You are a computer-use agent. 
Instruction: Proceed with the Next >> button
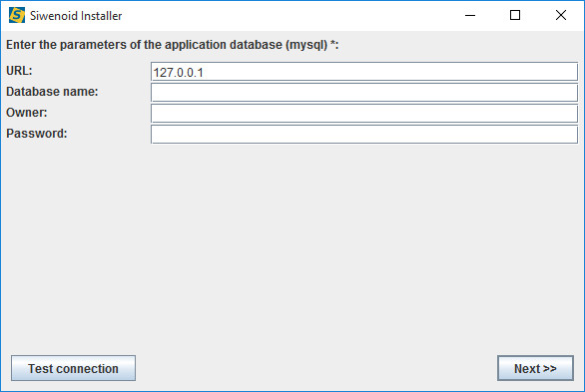point(535,368)
